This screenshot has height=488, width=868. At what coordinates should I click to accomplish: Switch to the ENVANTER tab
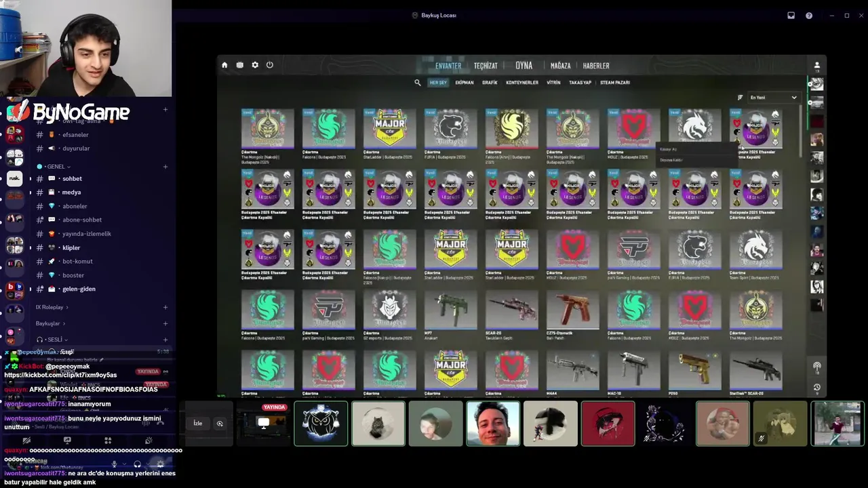[x=448, y=66]
